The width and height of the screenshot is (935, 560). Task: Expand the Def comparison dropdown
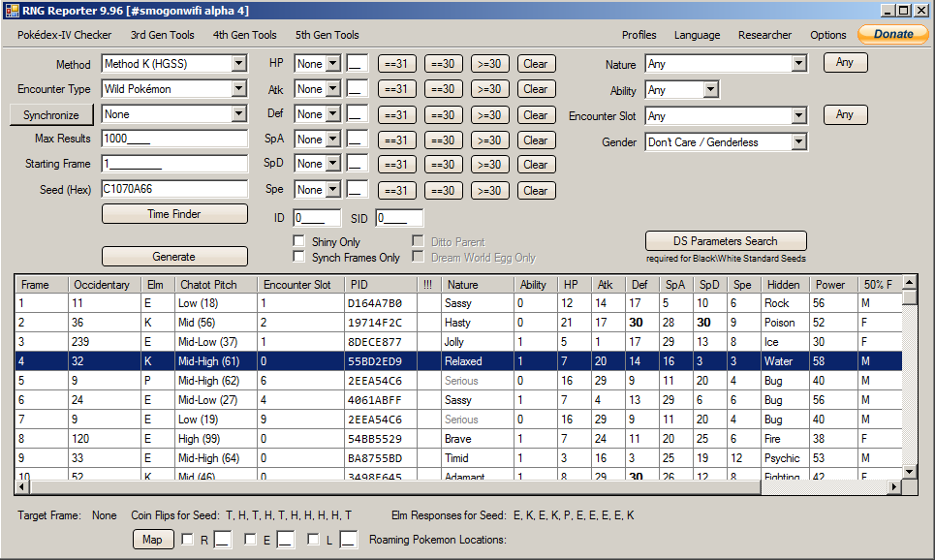pos(334,114)
